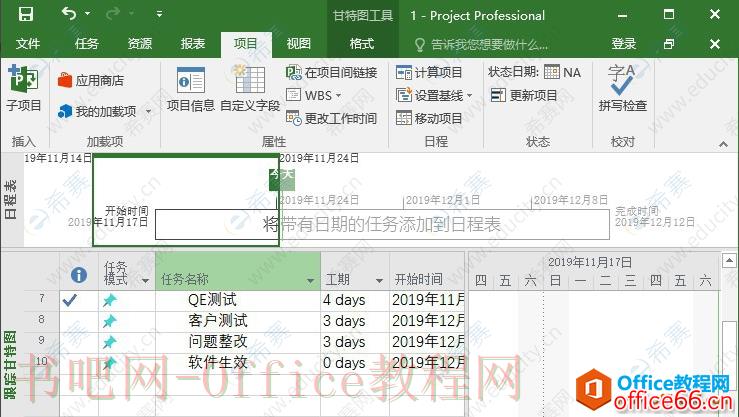Select row header number 9
The width and height of the screenshot is (739, 417).
pyautogui.click(x=41, y=341)
